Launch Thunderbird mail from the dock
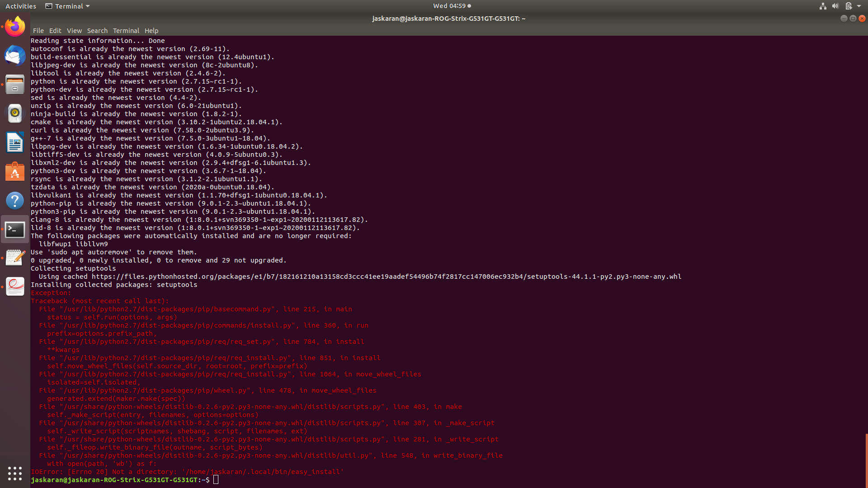The width and height of the screenshot is (868, 488). (15, 56)
